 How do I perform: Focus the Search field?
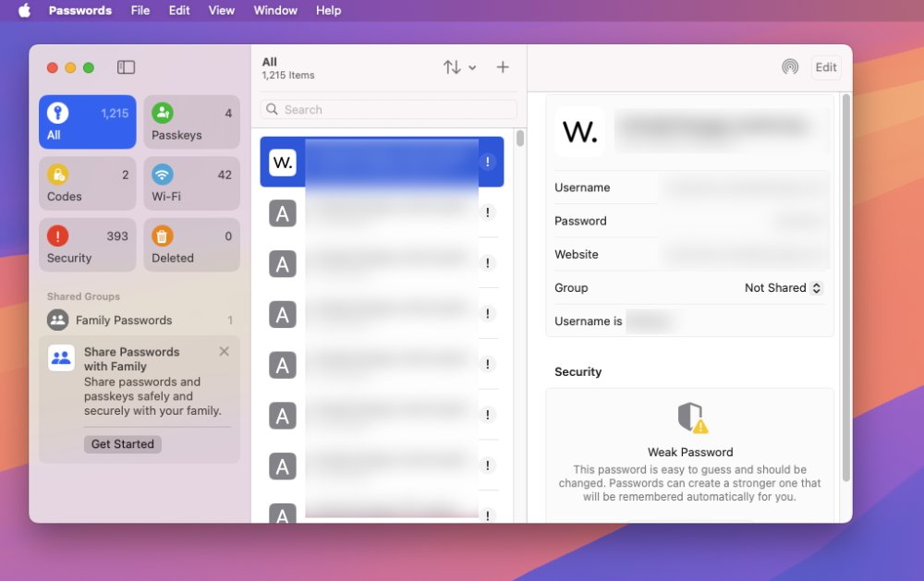click(388, 110)
